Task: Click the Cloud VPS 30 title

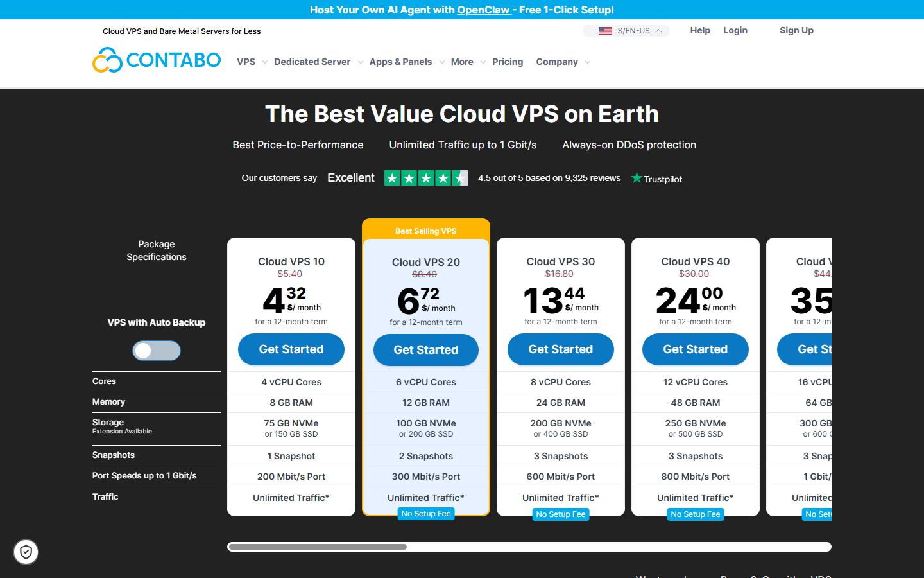Action: click(x=561, y=261)
